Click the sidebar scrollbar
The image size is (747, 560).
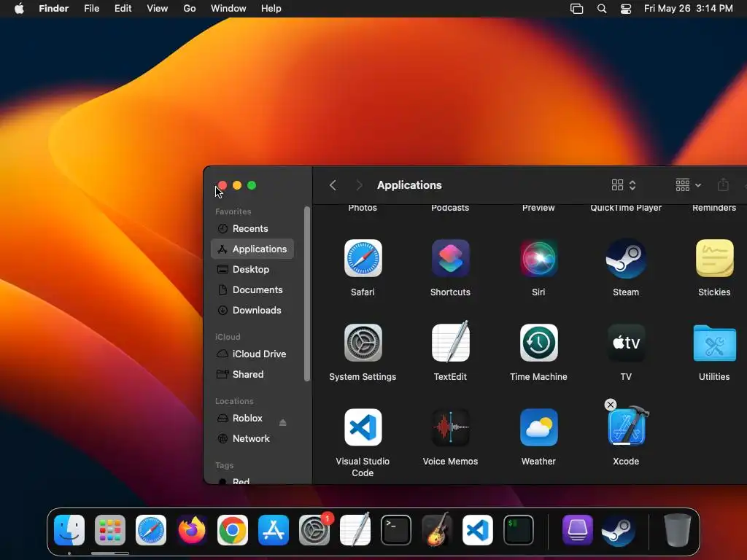click(x=307, y=294)
